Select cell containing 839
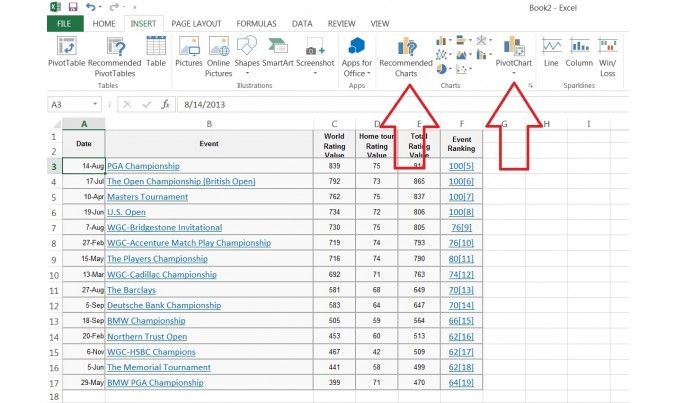Viewport: 675px width, 403px height. (334, 166)
